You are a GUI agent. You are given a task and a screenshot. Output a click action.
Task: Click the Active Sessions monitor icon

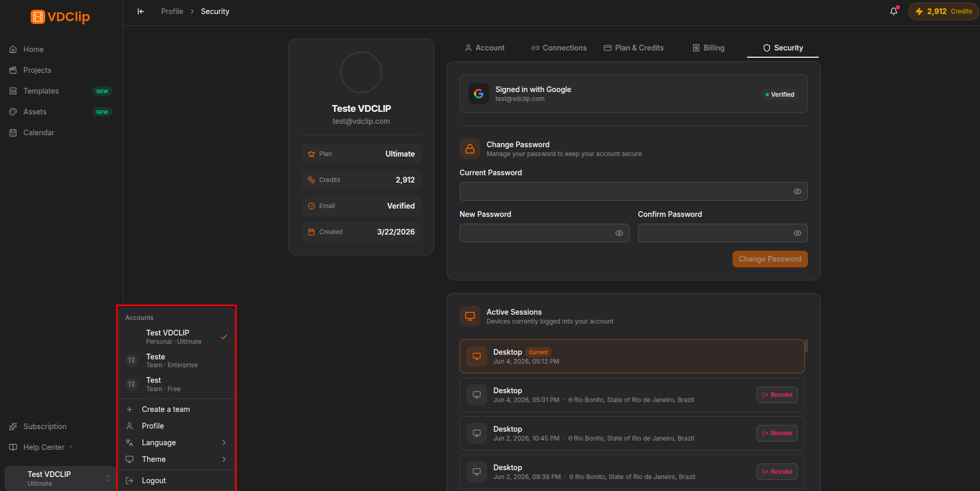(x=470, y=316)
